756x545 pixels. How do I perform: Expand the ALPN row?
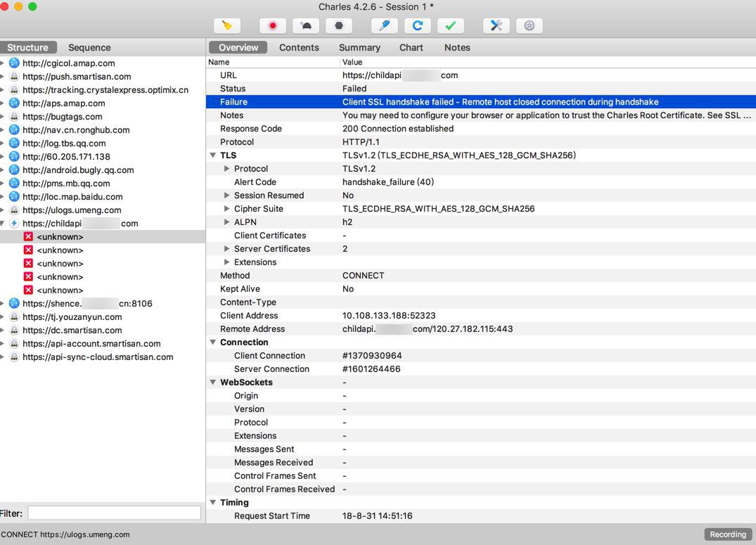tap(226, 222)
